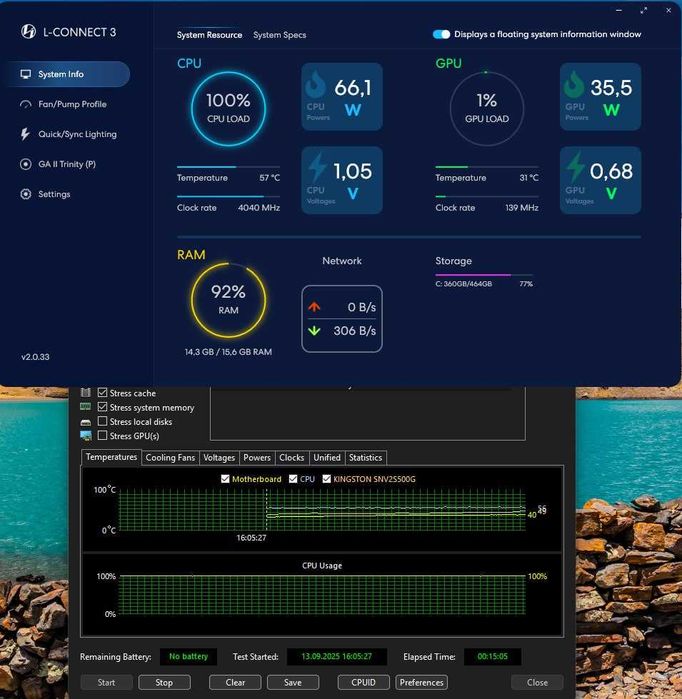This screenshot has width=682, height=699.
Task: Open the Statistics tab
Action: point(366,458)
